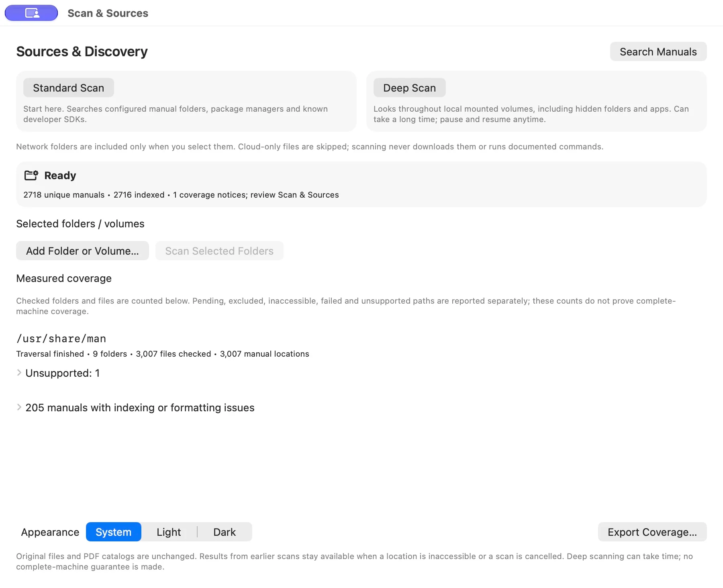Switch appearance to Light

[x=169, y=532]
